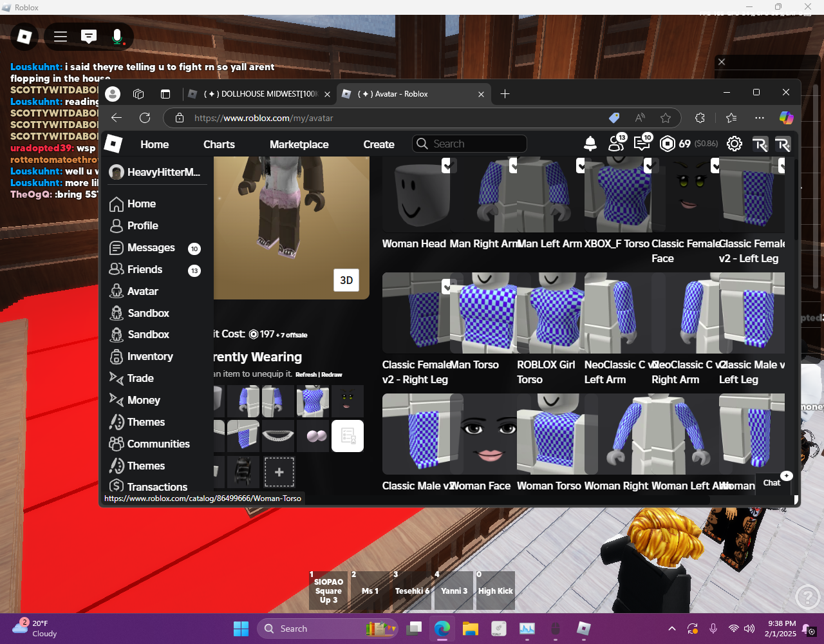Go back in the Edge browser
Screen dimensions: 824x644
click(x=117, y=118)
